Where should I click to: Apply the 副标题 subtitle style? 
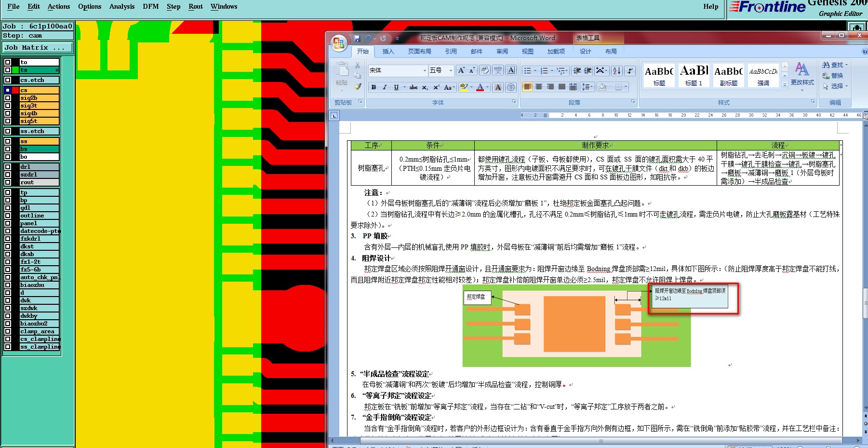pos(729,76)
